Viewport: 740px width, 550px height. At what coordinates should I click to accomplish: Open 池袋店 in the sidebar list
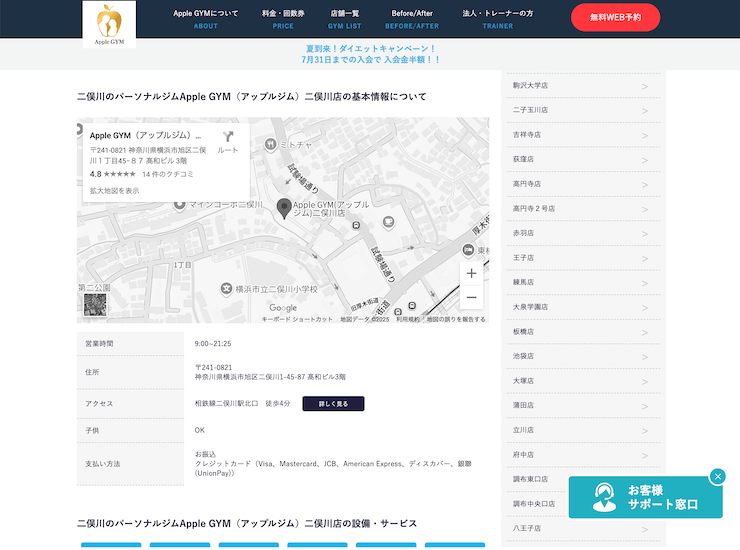[x=583, y=356]
